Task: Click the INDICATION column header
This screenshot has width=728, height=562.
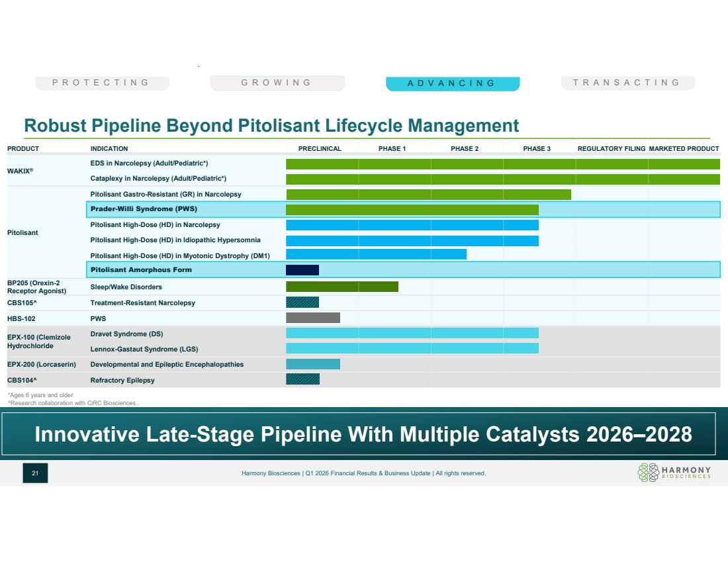Action: (x=109, y=149)
